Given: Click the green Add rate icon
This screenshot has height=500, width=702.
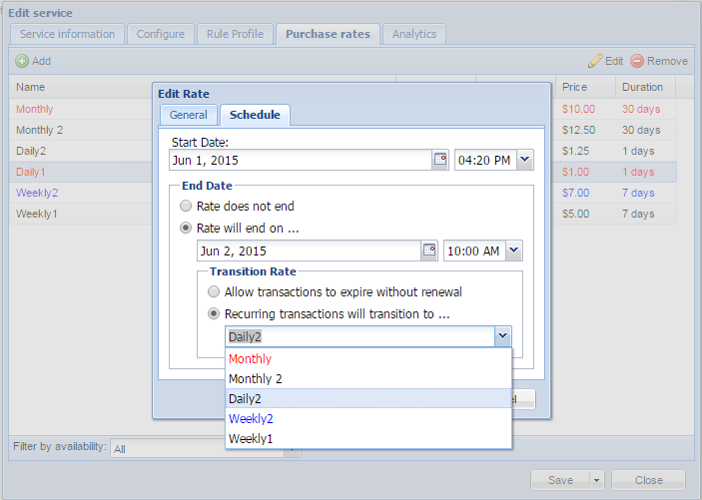Looking at the screenshot, I should click(x=22, y=61).
